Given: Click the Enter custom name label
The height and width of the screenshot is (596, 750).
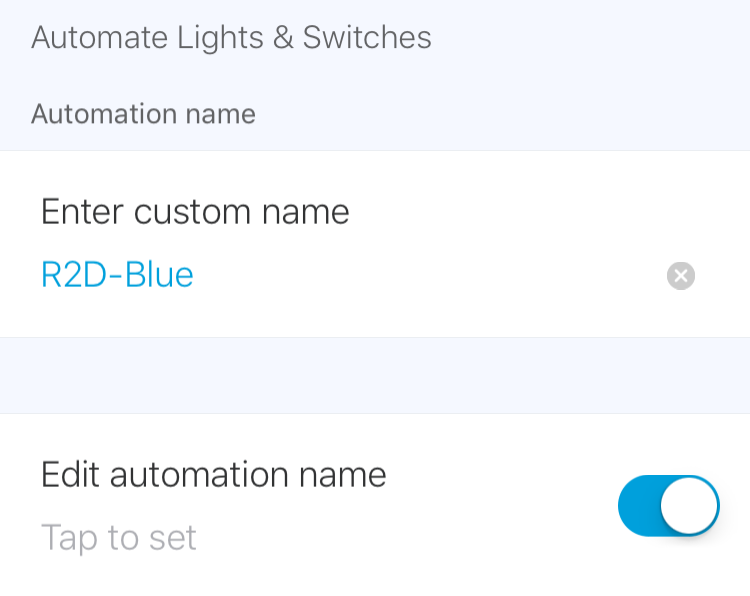Looking at the screenshot, I should [x=195, y=211].
